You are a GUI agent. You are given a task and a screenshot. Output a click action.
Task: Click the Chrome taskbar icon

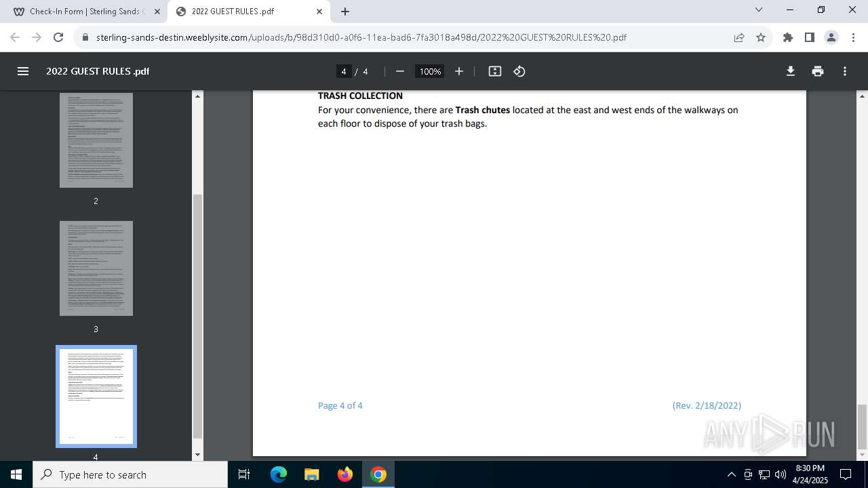(378, 474)
